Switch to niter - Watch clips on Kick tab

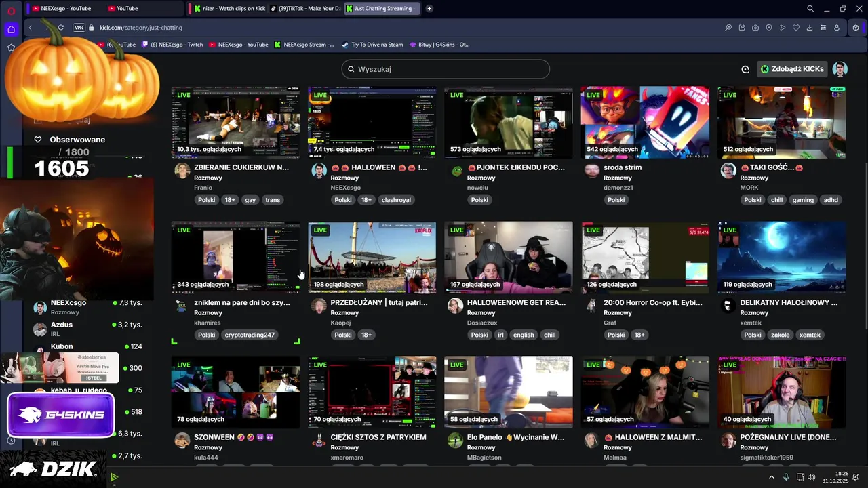pyautogui.click(x=229, y=9)
